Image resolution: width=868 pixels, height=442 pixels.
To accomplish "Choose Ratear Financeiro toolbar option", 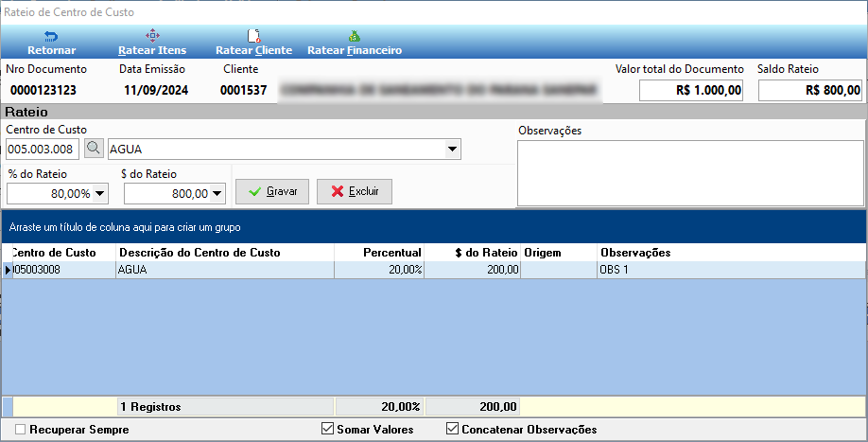I will pyautogui.click(x=355, y=43).
